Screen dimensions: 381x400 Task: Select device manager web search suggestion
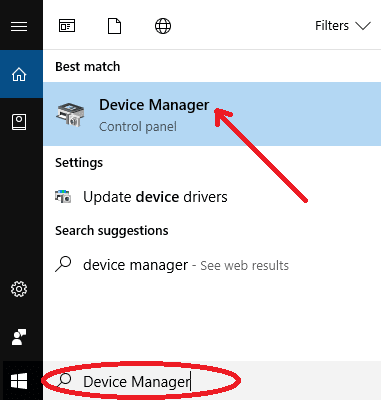pos(212,265)
